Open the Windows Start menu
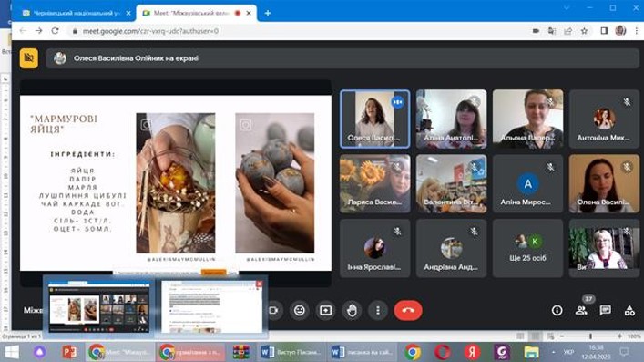The image size is (644, 362). point(12,353)
